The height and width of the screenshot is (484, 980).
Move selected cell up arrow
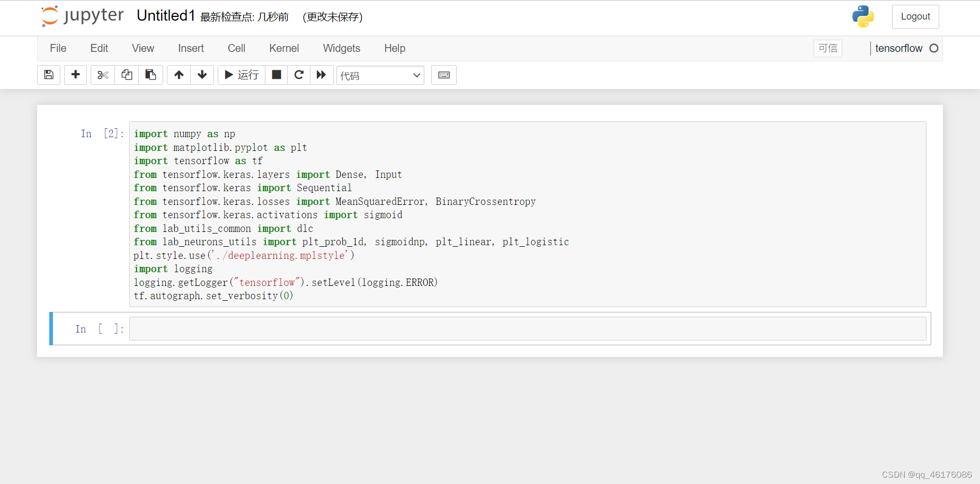tap(179, 75)
